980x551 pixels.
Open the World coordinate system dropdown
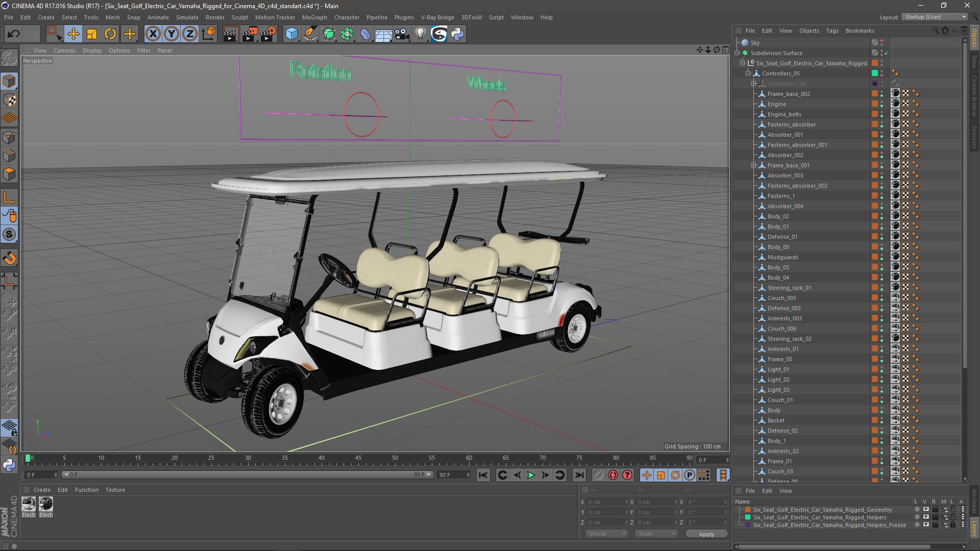click(x=606, y=534)
